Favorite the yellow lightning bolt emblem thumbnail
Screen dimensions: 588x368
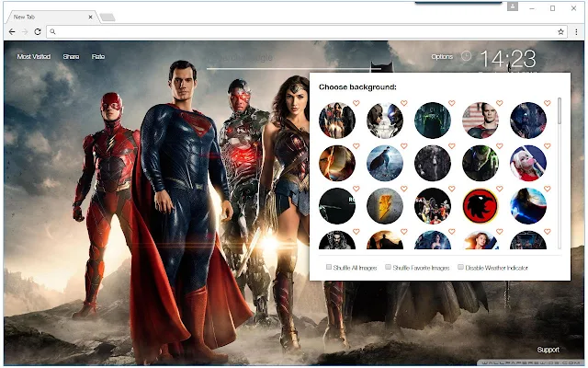404,189
